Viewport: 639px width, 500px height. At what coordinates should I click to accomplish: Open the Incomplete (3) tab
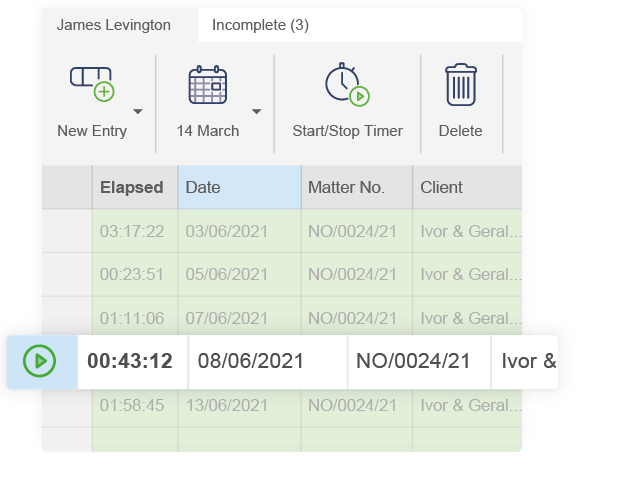260,25
